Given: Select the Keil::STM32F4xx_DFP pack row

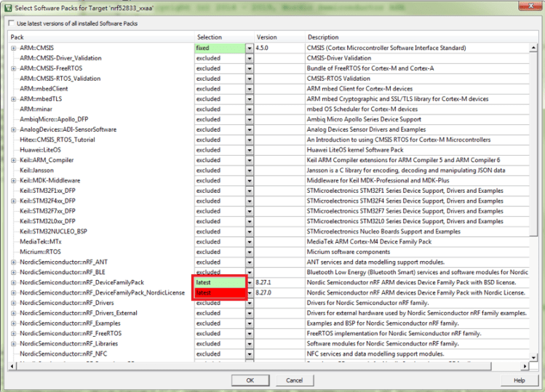Looking at the screenshot, I should [x=47, y=201].
